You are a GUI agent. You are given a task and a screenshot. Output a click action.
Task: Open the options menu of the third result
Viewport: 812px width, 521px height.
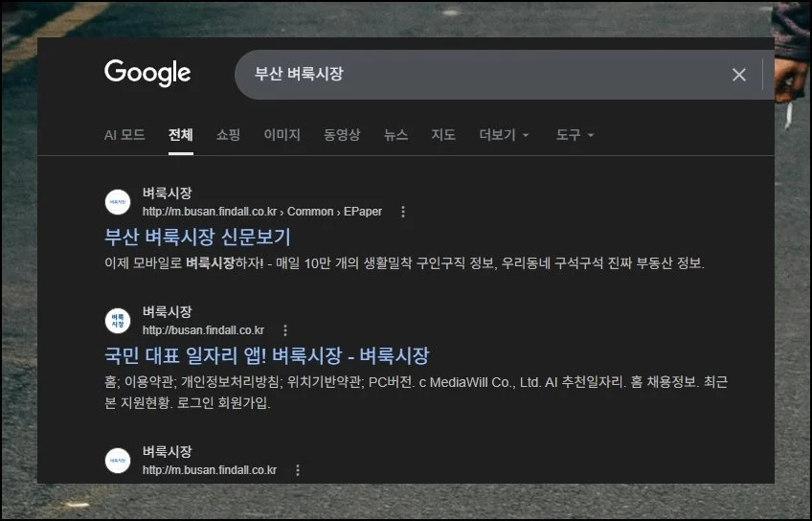[298, 470]
